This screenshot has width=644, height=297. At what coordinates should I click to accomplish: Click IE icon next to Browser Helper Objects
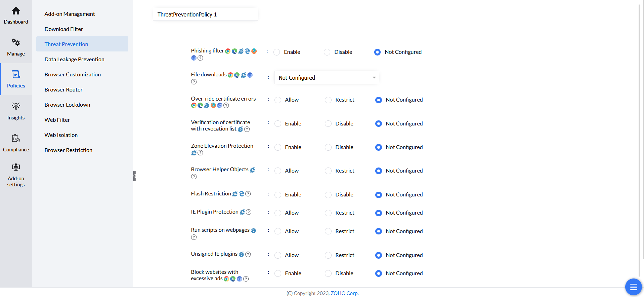[x=252, y=170]
